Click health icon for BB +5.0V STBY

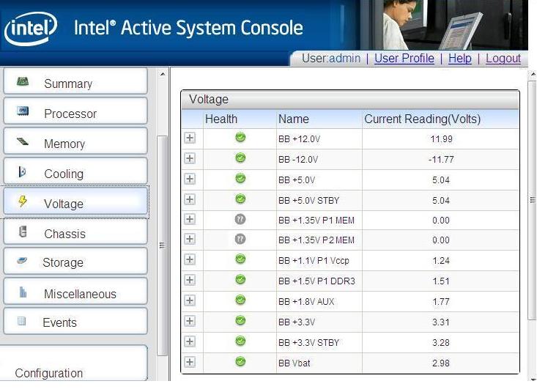click(x=240, y=199)
